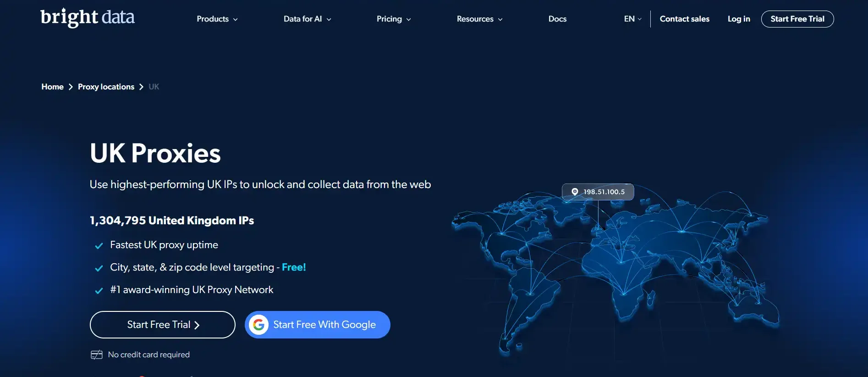Open the Docs menu item

coord(557,19)
